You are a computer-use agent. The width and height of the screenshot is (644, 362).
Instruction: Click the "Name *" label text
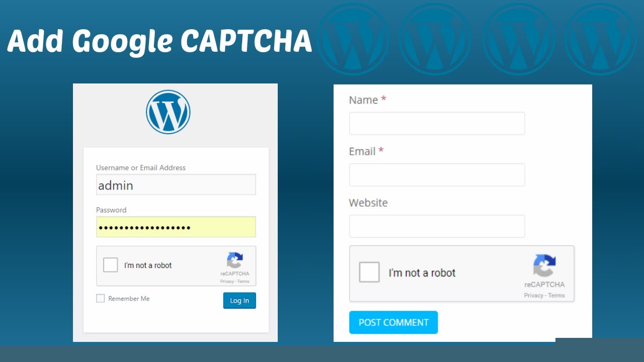pos(368,100)
